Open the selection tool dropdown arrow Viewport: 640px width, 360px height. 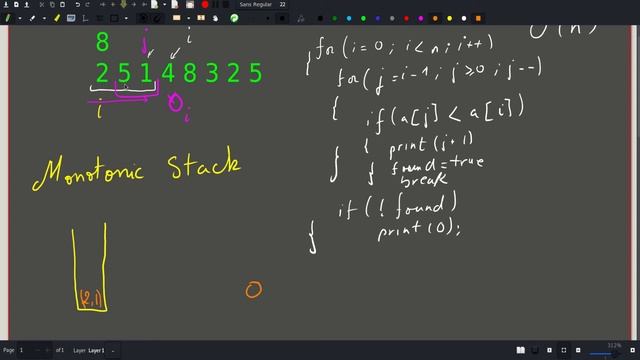pos(188,18)
